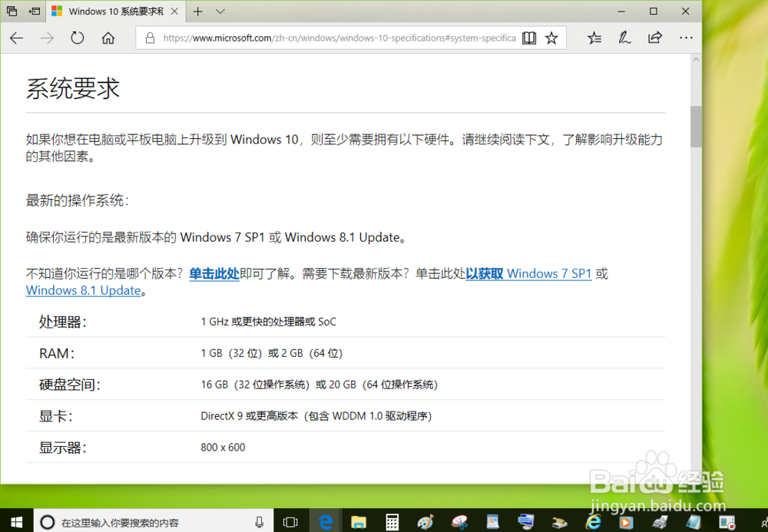768x532 pixels.
Task: Open the Windows 8.1 Update link
Action: 81,290
